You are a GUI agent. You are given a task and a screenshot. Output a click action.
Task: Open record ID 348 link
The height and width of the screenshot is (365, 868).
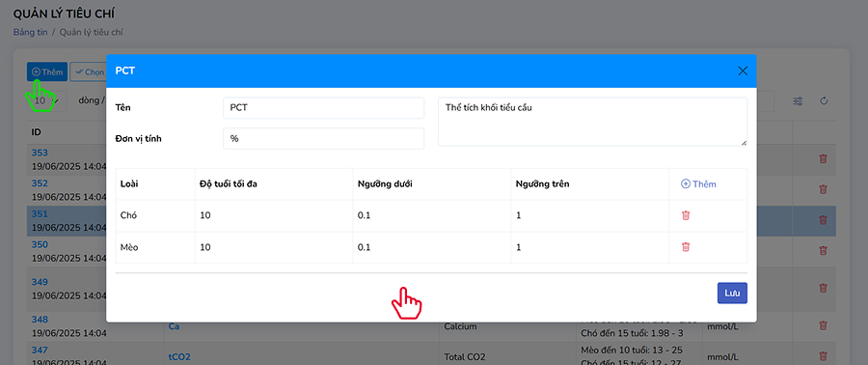point(40,320)
